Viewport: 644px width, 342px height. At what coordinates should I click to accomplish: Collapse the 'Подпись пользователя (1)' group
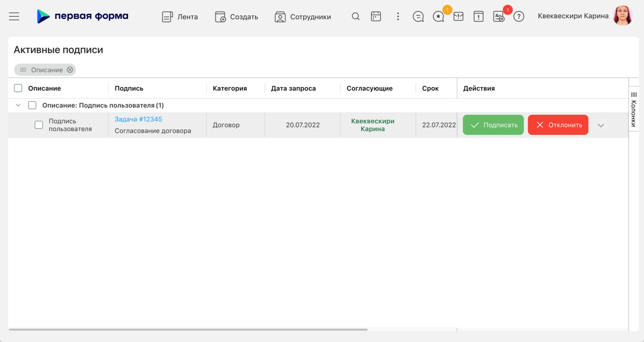18,105
